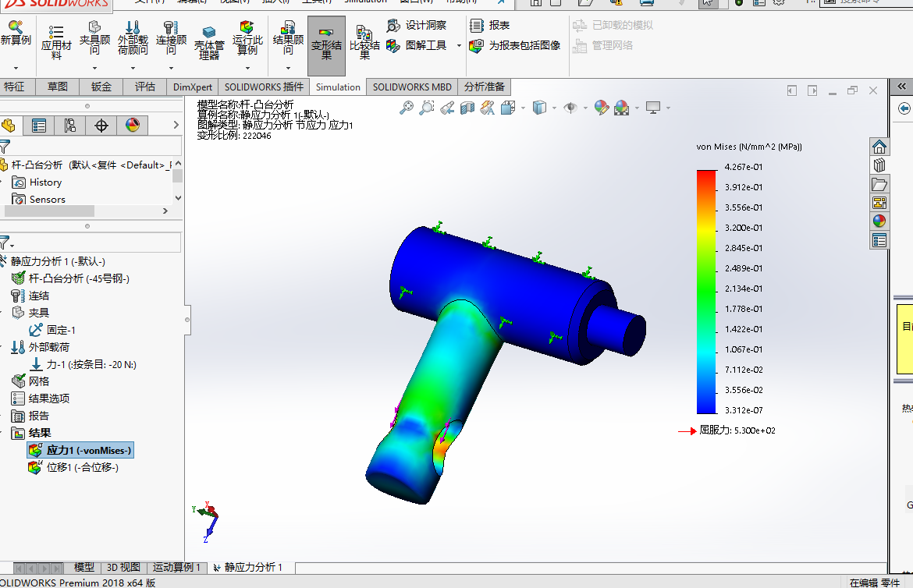Switch to the SOLIDWORKS 插件 tab
The width and height of the screenshot is (913, 588).
tap(264, 87)
